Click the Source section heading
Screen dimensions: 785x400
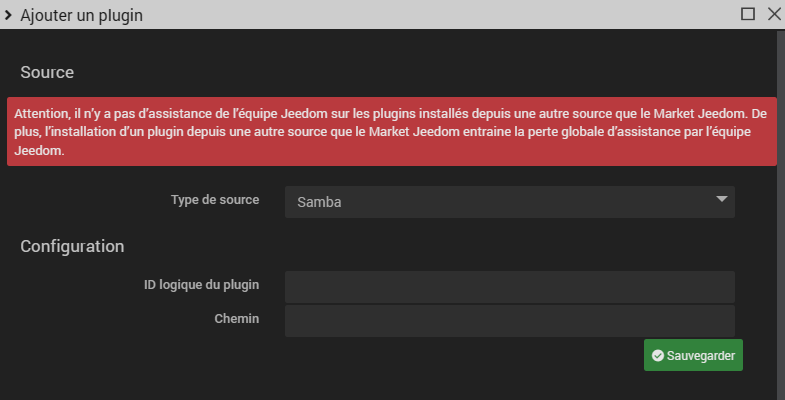click(47, 72)
